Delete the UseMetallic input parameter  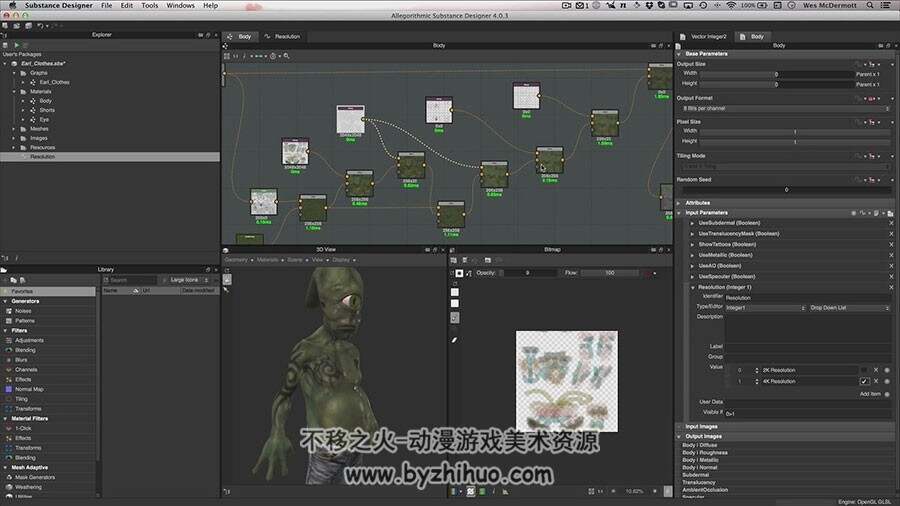coord(891,255)
